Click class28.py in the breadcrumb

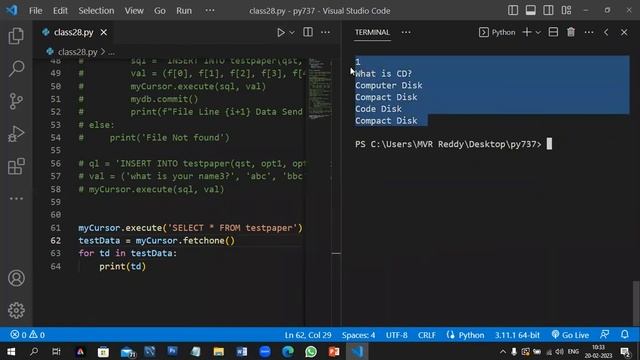(78, 52)
